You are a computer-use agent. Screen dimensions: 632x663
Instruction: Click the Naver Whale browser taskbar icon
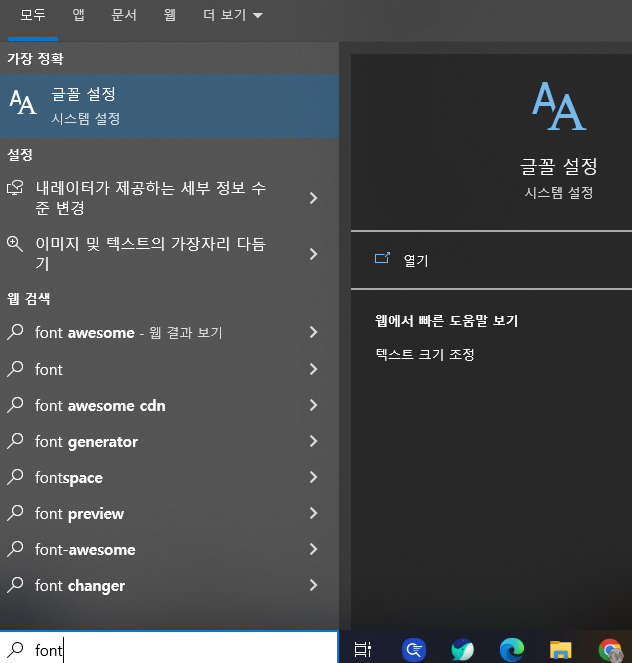462,650
